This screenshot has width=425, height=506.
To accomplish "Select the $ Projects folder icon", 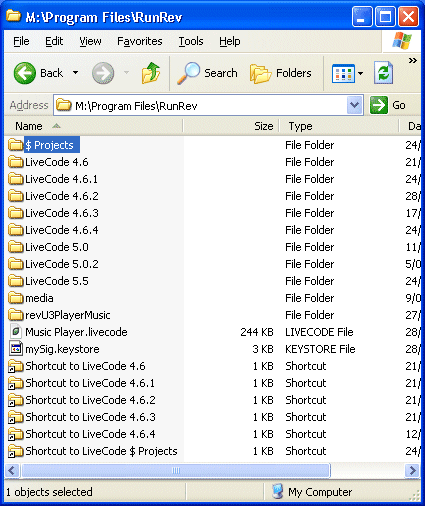I will pyautogui.click(x=15, y=145).
